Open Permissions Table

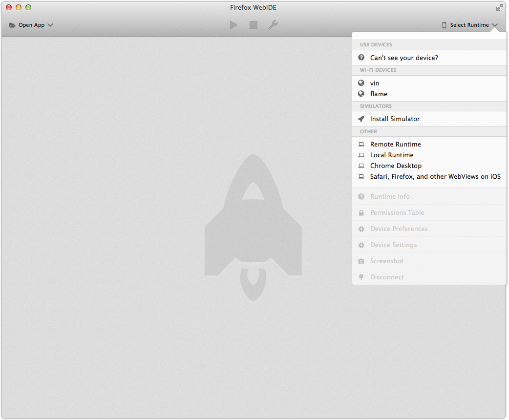[429, 212]
